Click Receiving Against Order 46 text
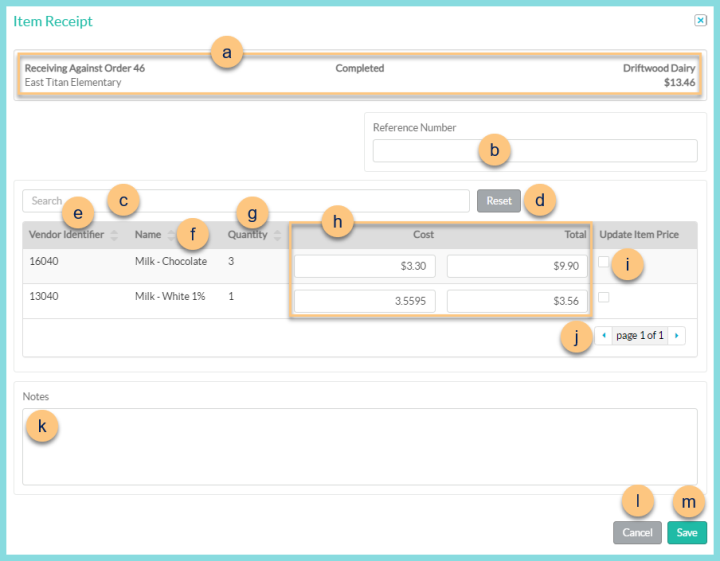 [84, 68]
